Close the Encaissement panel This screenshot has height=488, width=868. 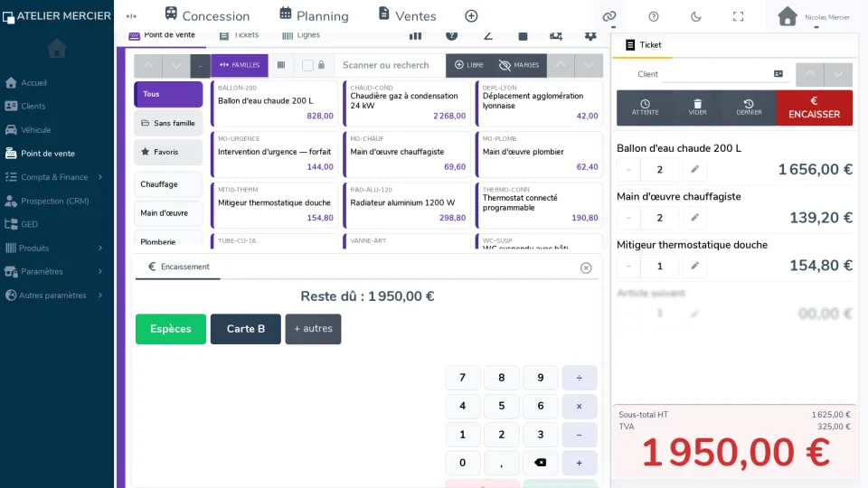point(586,267)
